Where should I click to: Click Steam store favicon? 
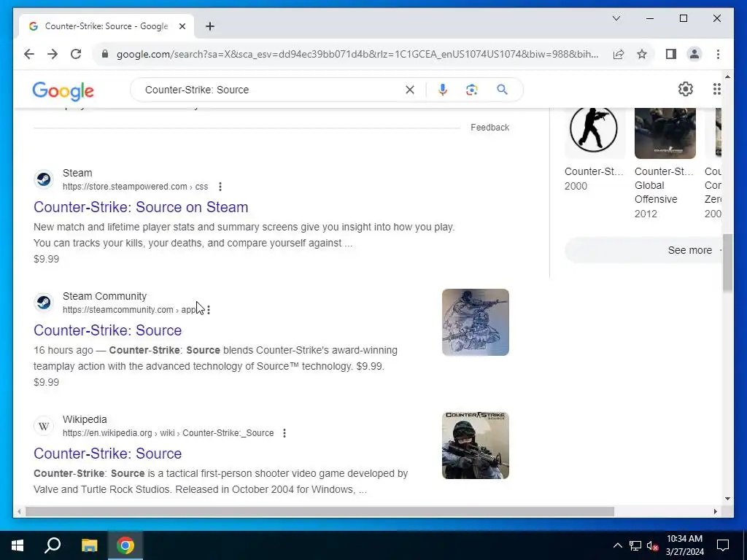[44, 179]
